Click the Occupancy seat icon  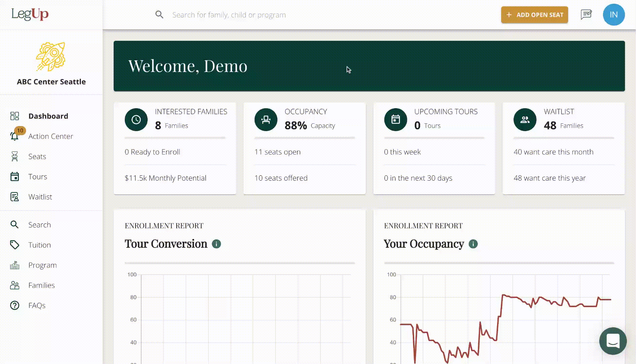[266, 120]
